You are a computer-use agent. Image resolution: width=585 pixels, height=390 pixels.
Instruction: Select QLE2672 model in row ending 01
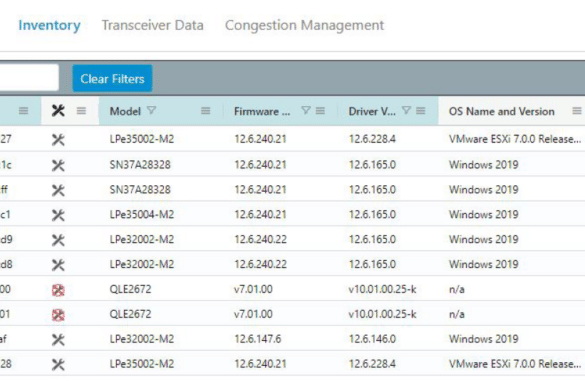[130, 314]
